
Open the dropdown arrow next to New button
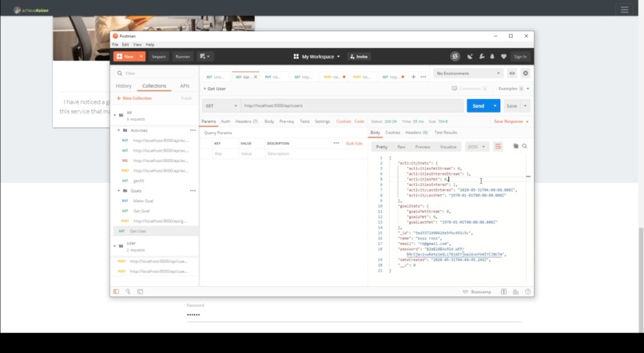coord(141,57)
